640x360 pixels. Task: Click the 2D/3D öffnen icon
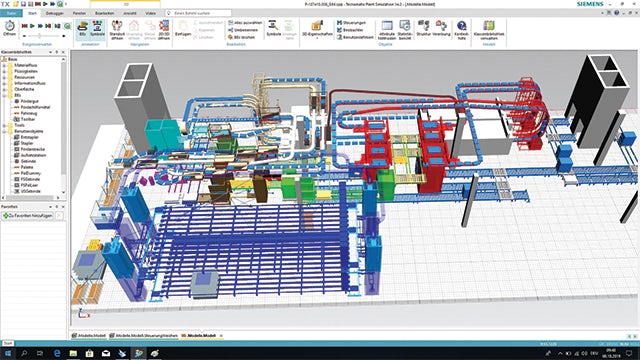click(x=164, y=30)
